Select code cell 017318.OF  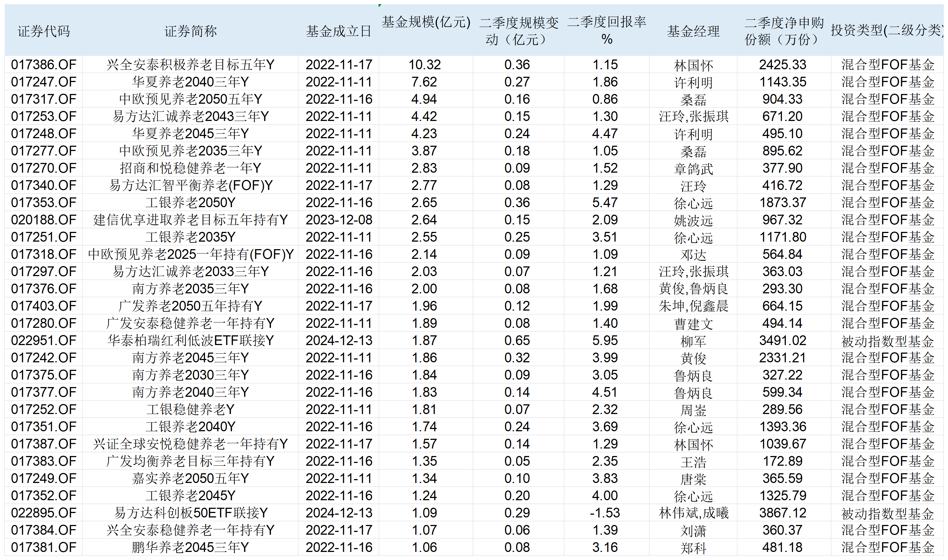44,254
